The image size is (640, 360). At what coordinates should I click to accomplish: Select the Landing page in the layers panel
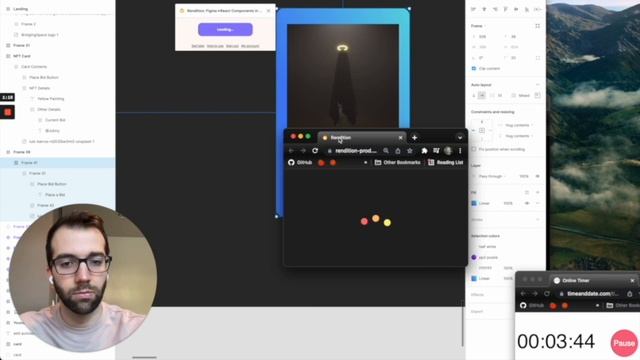20,9
